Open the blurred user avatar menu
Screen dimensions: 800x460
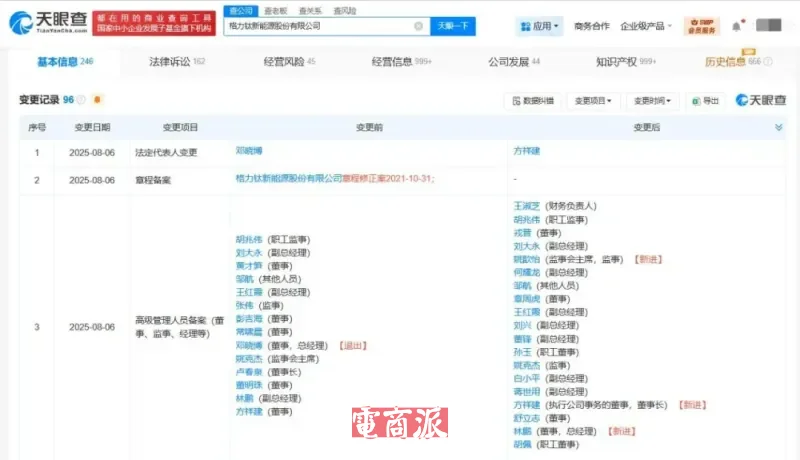768,25
